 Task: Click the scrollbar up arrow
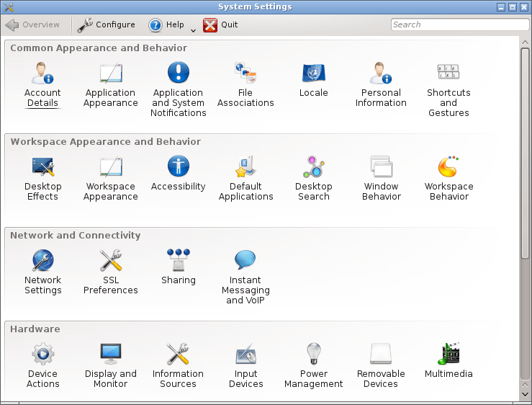(525, 43)
